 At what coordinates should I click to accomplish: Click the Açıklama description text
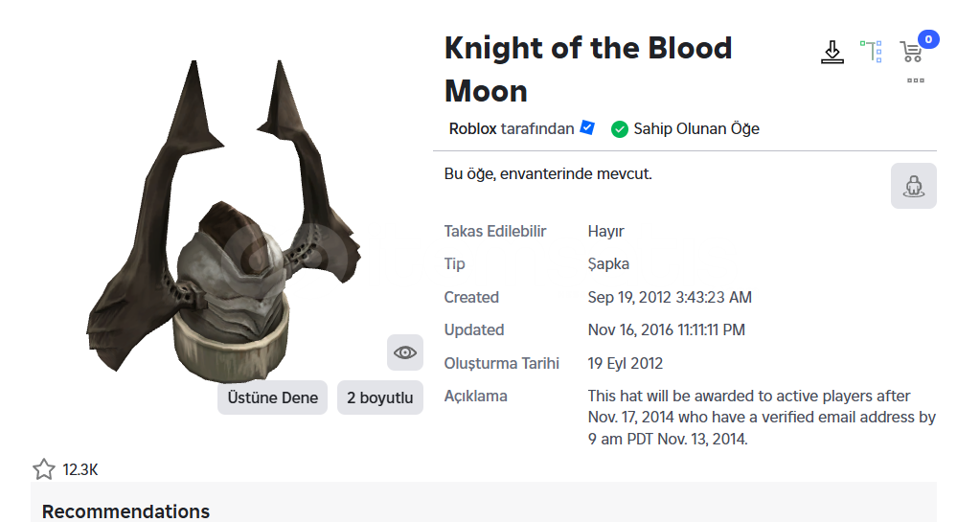tap(762, 417)
